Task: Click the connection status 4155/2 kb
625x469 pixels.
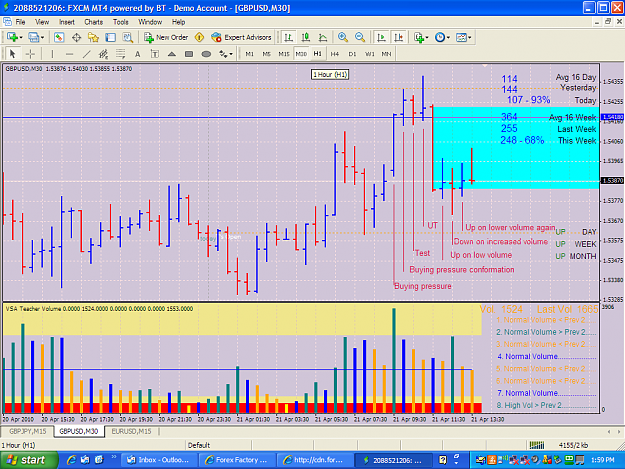Action: point(573,445)
